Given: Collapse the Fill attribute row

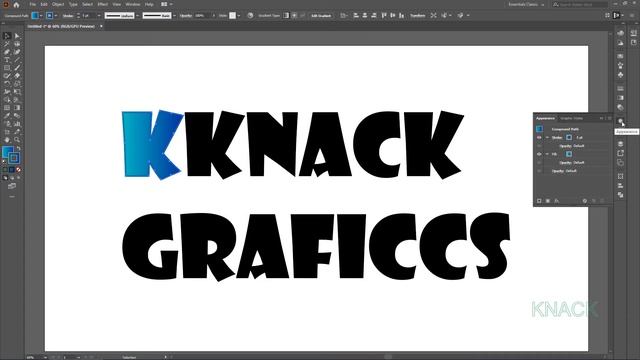Looking at the screenshot, I should (547, 154).
